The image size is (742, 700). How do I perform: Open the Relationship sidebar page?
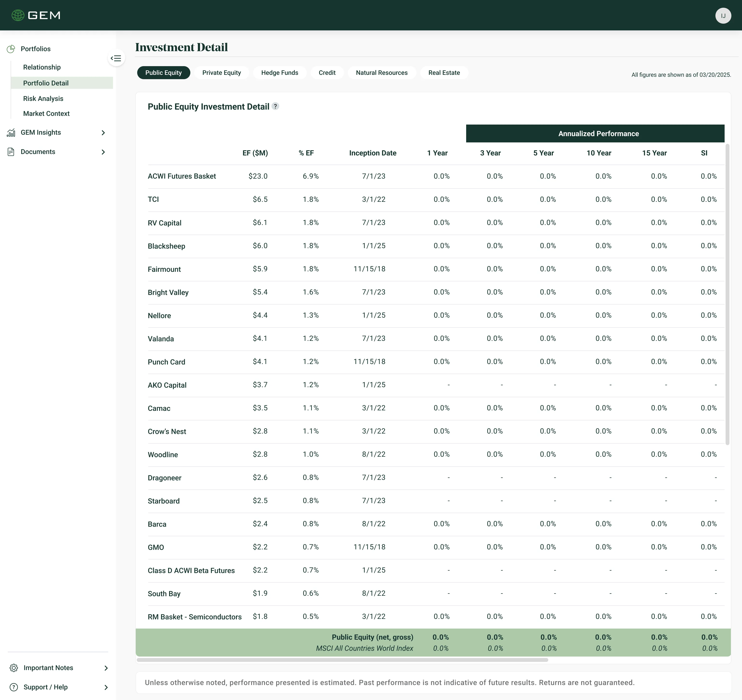42,67
